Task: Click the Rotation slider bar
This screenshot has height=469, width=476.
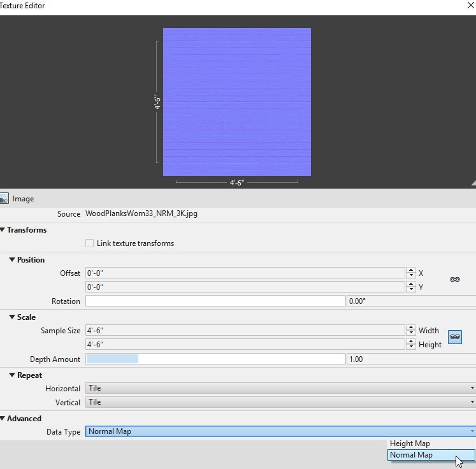Action: [215, 301]
